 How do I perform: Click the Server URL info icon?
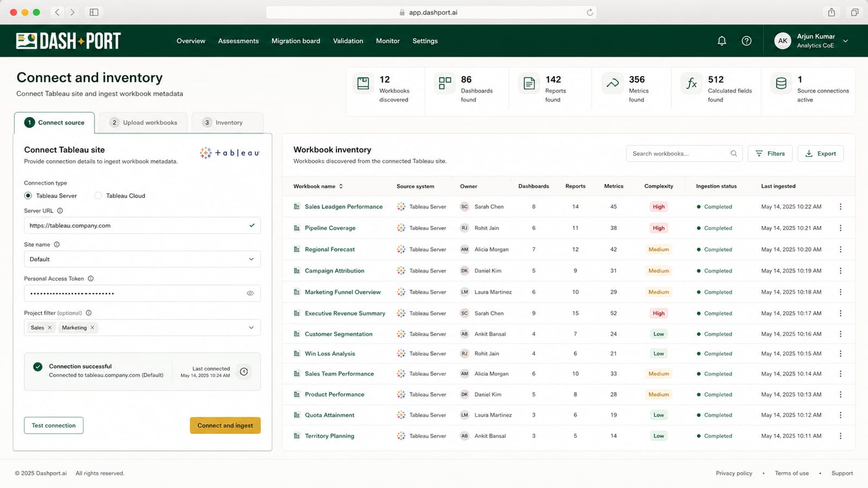click(60, 210)
